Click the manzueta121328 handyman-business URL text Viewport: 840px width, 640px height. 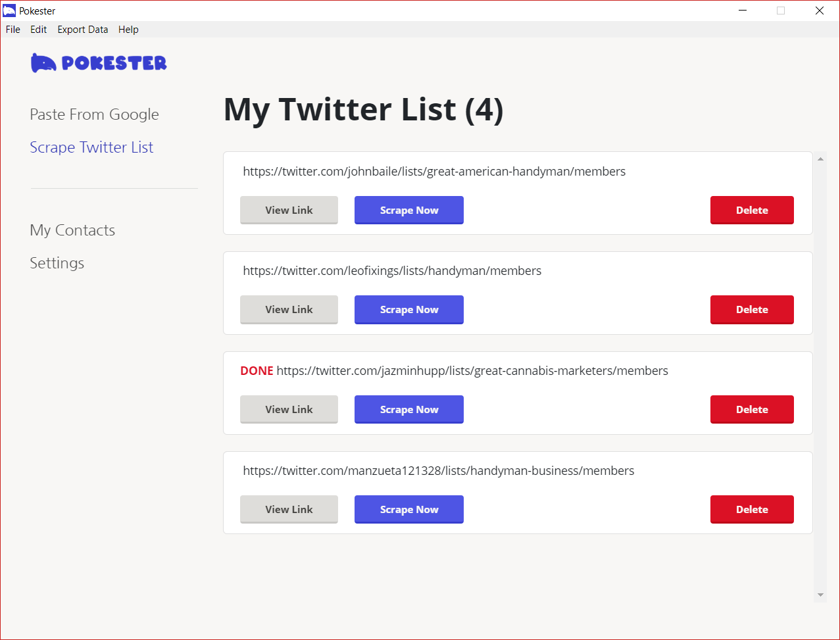[x=439, y=471]
